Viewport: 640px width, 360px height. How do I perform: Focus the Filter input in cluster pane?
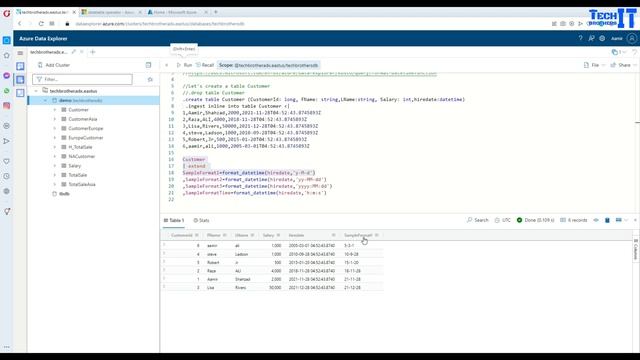coord(82,79)
